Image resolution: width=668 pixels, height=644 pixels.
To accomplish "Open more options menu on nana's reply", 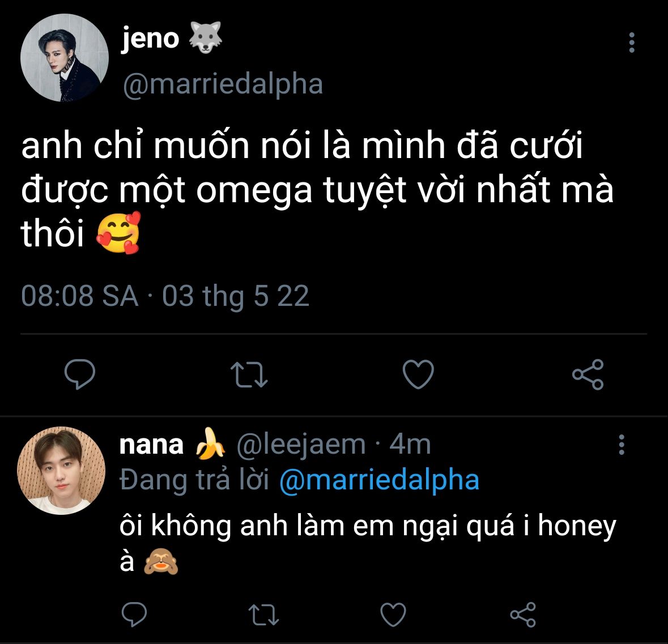I will coord(622,445).
